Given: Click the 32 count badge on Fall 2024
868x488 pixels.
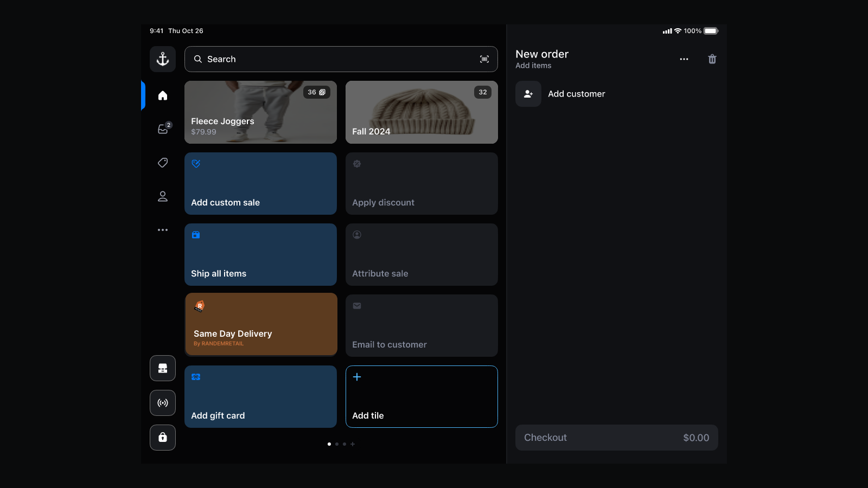Looking at the screenshot, I should (x=483, y=92).
